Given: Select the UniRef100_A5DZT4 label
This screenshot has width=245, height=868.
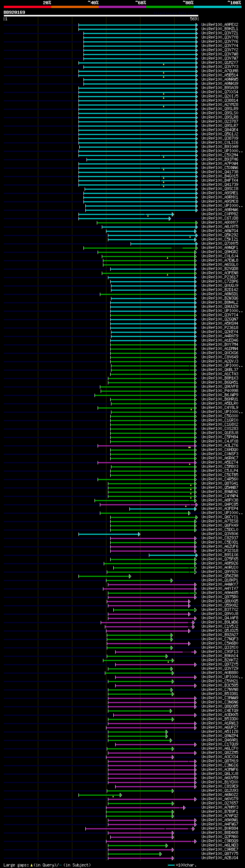Looking at the screenshot, I should 220,462.
